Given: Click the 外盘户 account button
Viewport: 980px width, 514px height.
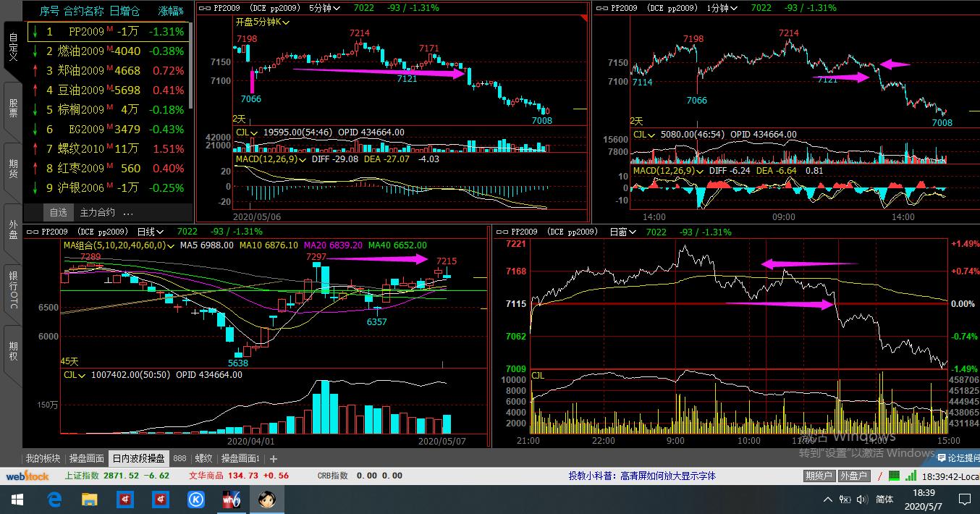Looking at the screenshot, I should [853, 476].
